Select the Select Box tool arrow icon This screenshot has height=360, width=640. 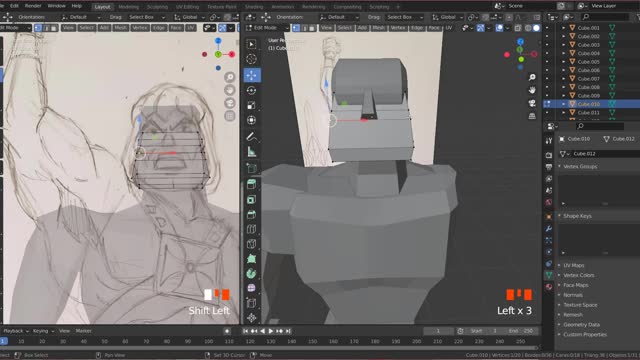coord(251,44)
